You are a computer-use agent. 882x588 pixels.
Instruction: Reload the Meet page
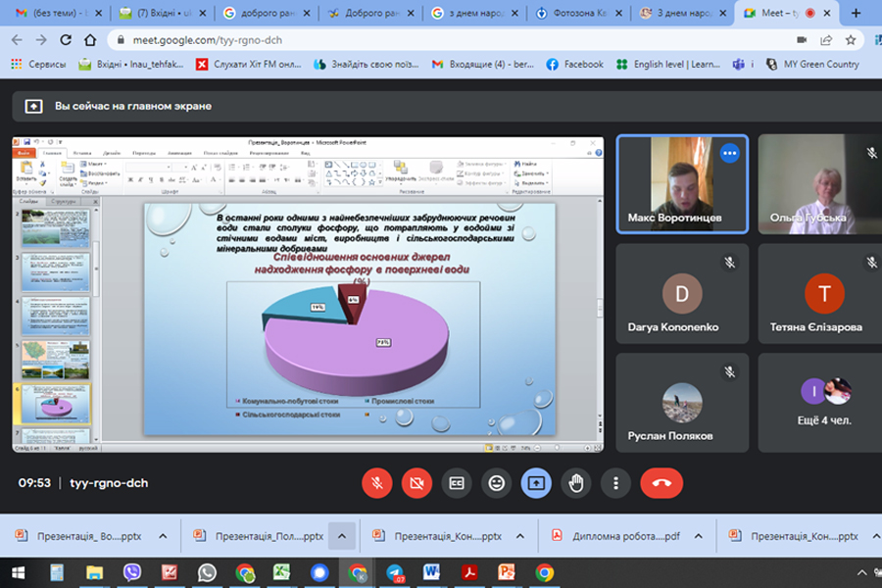(x=65, y=40)
